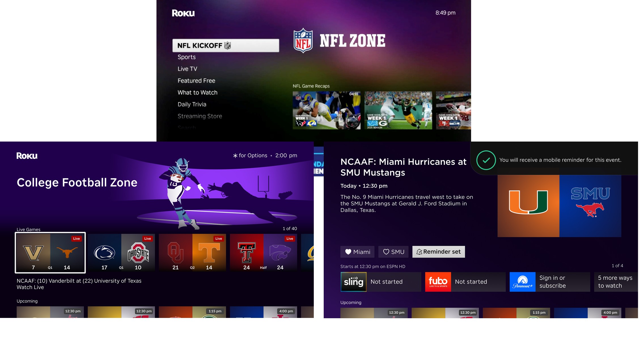
Task: Click the Roku logo in the College Football Zone
Action: coord(27,156)
